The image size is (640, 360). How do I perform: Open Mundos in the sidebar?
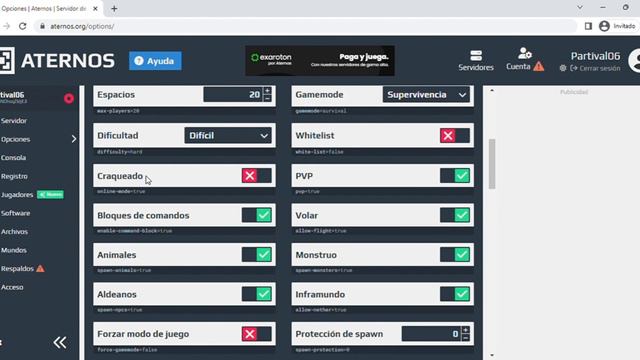coord(13,250)
